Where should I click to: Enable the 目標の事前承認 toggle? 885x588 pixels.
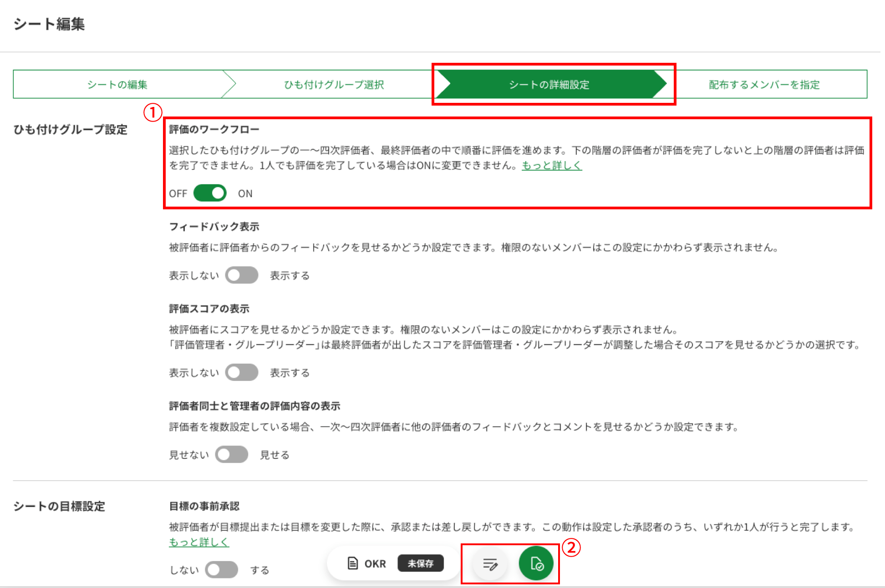(221, 570)
